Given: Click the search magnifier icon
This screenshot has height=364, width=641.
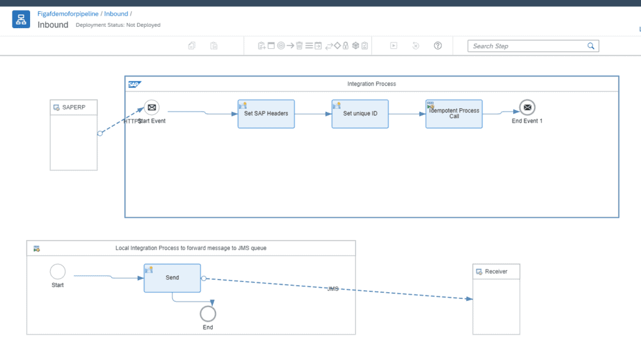Looking at the screenshot, I should tap(591, 46).
